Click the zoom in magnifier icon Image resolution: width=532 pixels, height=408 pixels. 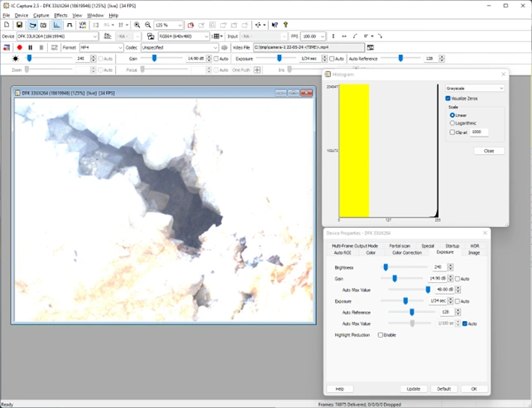[137, 26]
